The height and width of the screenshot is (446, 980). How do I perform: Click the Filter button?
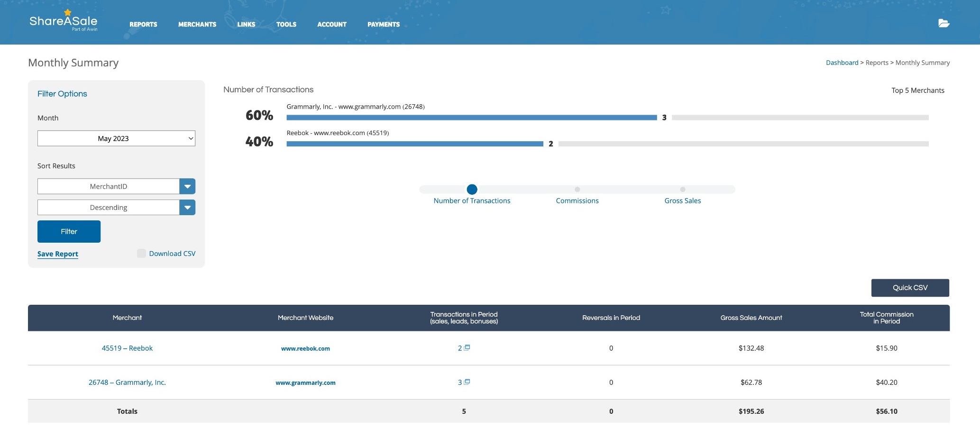tap(69, 231)
